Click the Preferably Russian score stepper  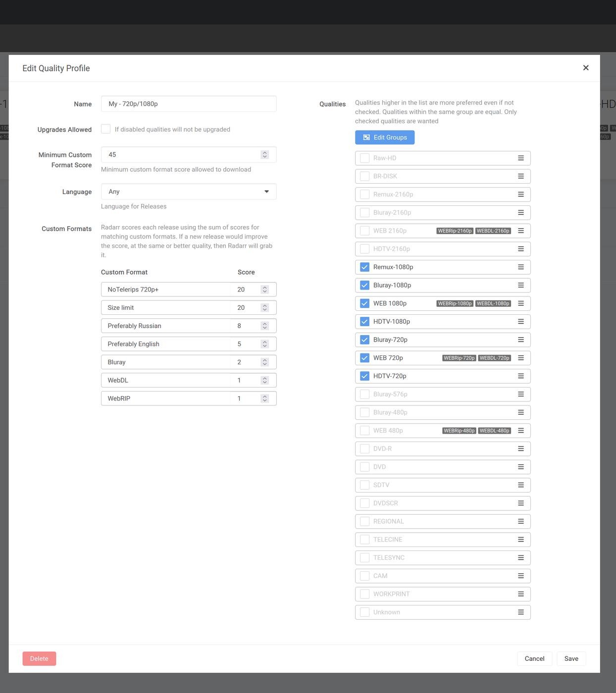tap(264, 326)
